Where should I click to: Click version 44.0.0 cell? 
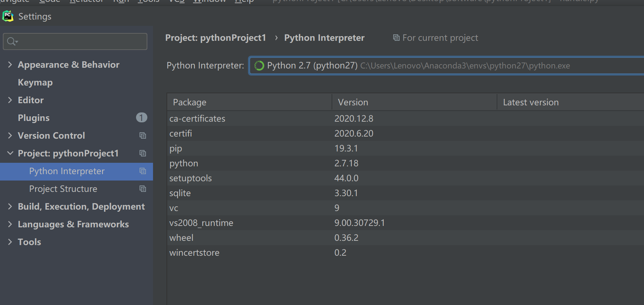click(346, 178)
